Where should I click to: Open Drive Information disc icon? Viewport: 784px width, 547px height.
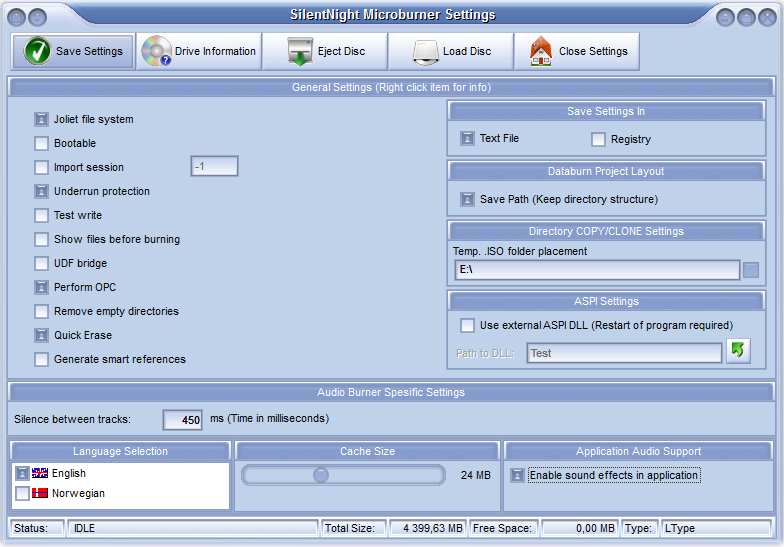click(x=156, y=51)
